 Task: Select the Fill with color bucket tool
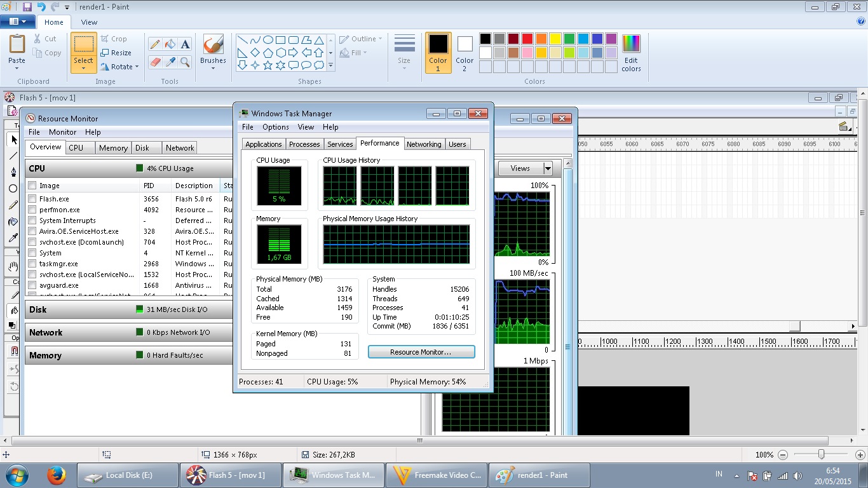170,44
